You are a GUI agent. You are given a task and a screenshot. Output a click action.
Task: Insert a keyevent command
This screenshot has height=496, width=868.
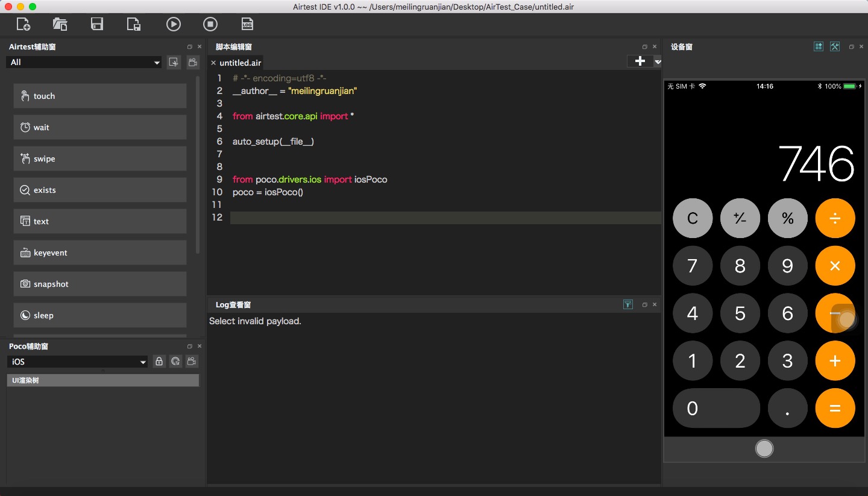coord(100,253)
